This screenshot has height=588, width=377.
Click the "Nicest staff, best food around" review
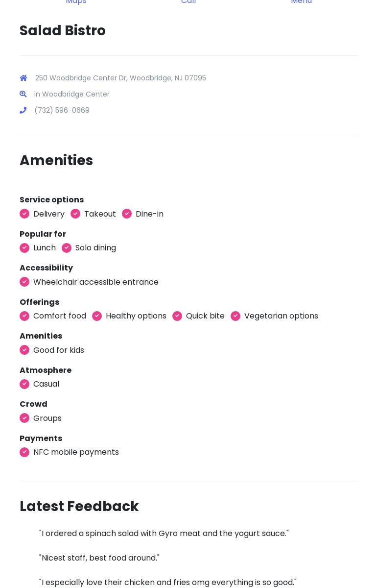point(99,558)
